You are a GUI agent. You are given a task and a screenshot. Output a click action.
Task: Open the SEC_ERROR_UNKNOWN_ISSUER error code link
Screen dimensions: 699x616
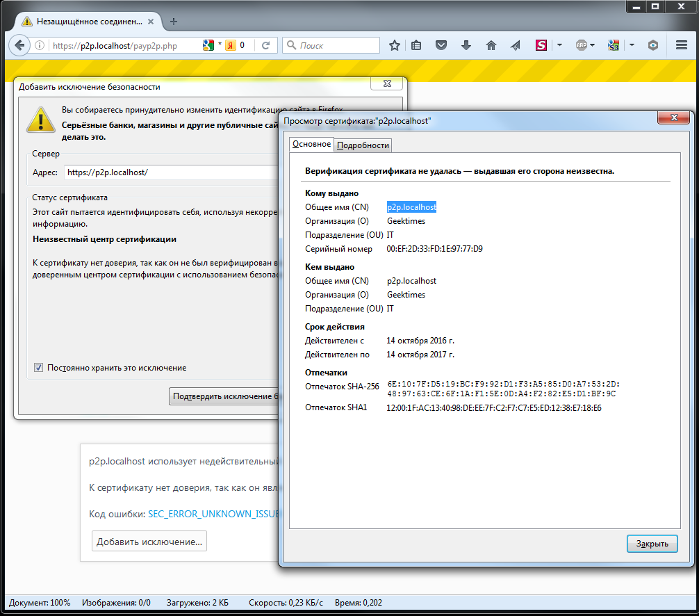coord(213,514)
